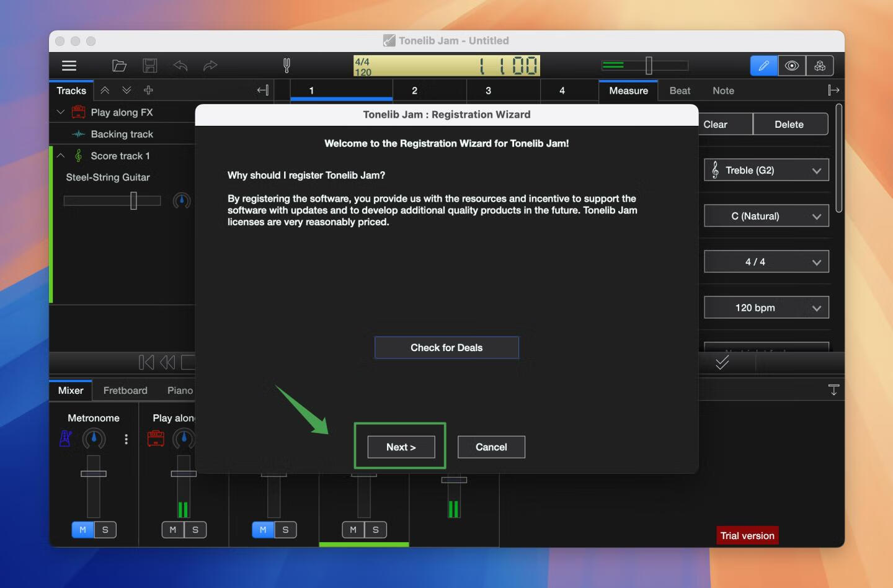Viewport: 893px width, 588px height.
Task: Cancel the Registration Wizard
Action: point(491,447)
